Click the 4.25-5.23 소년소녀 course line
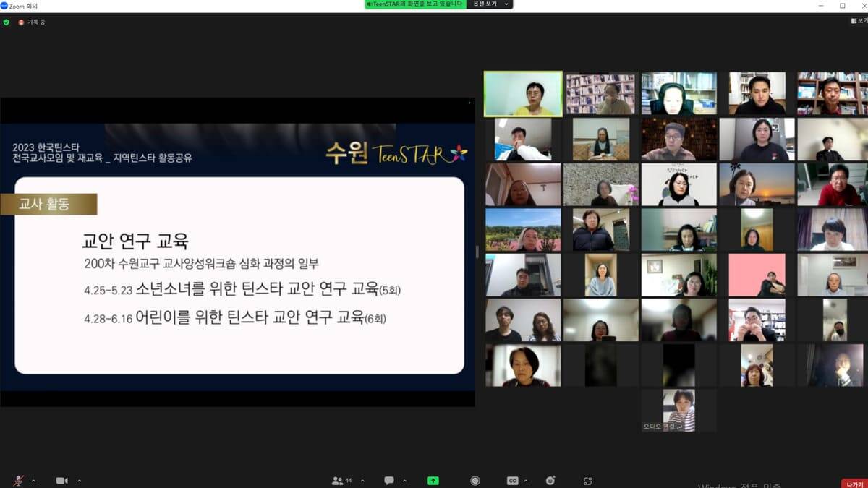This screenshot has width=868, height=488. 242,290
